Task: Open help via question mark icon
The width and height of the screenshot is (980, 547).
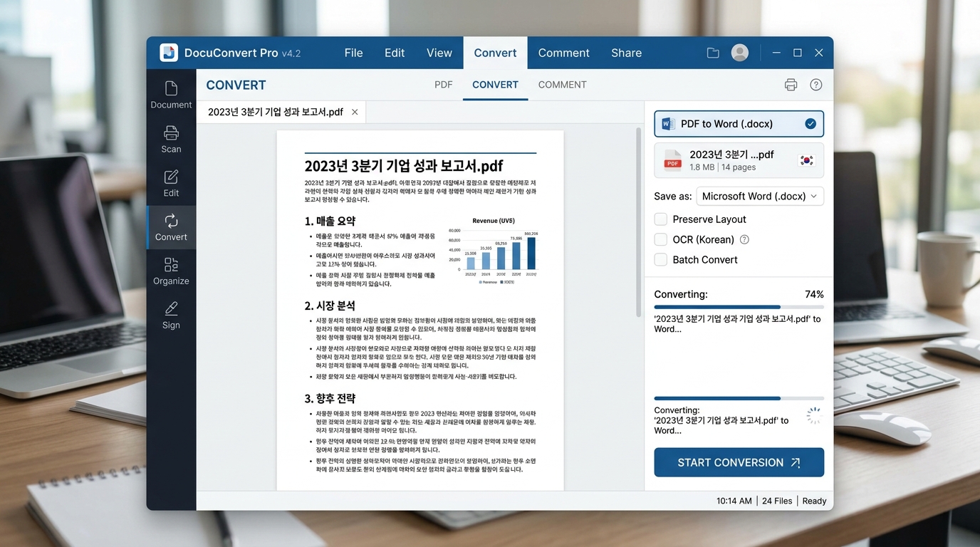Action: click(816, 85)
